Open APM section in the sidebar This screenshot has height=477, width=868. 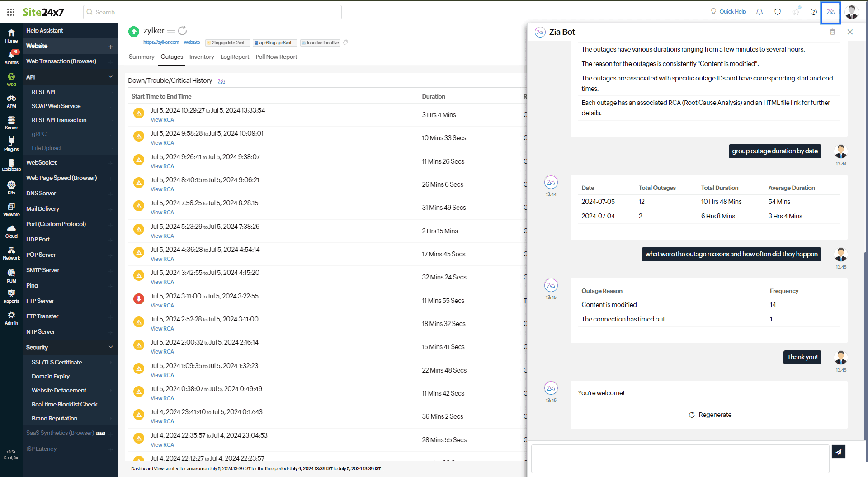11,101
